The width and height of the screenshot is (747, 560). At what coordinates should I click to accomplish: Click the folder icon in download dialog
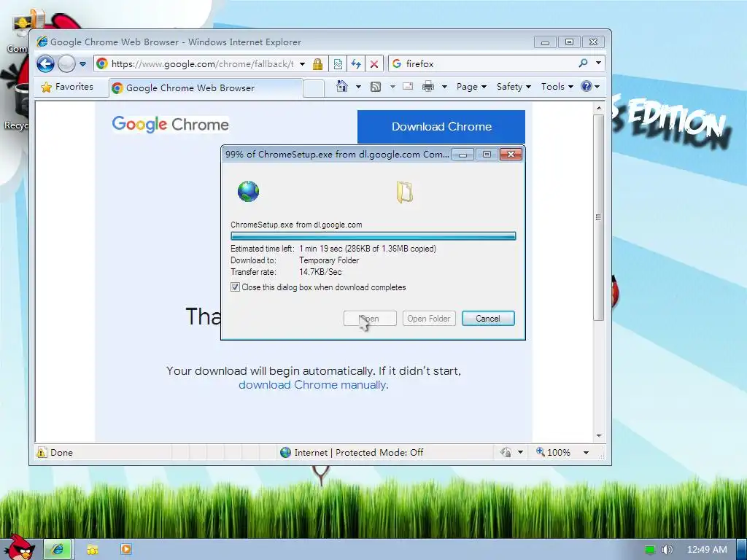click(404, 192)
